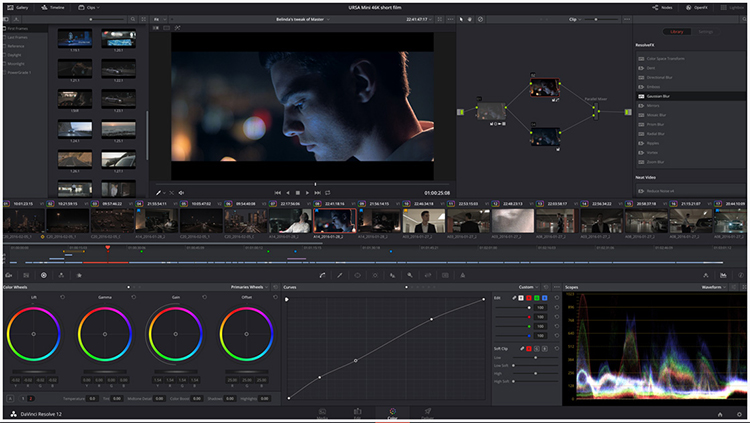The height and width of the screenshot is (423, 750).
Task: Toggle the OpenFX panel
Action: (x=696, y=8)
